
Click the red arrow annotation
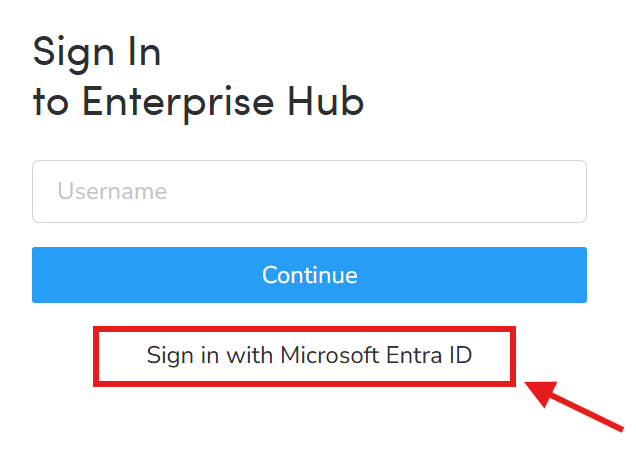[574, 406]
